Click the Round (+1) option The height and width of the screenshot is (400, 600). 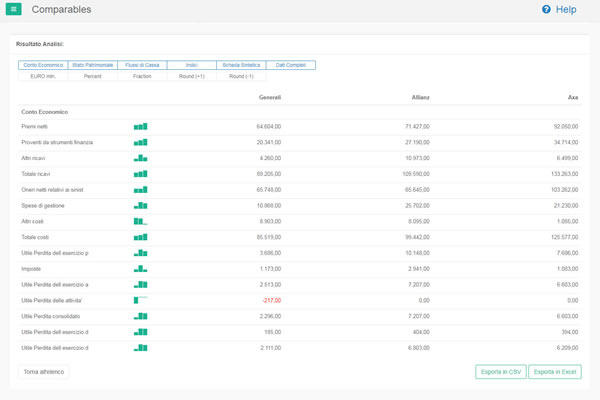[192, 76]
